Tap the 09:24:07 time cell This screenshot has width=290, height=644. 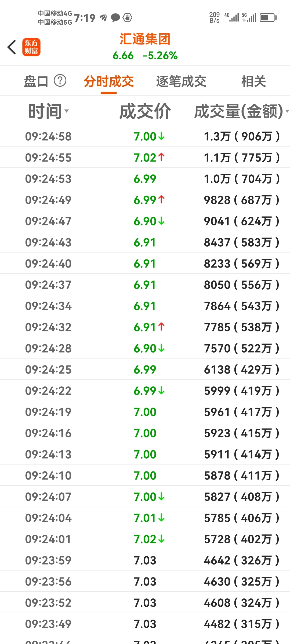click(48, 497)
